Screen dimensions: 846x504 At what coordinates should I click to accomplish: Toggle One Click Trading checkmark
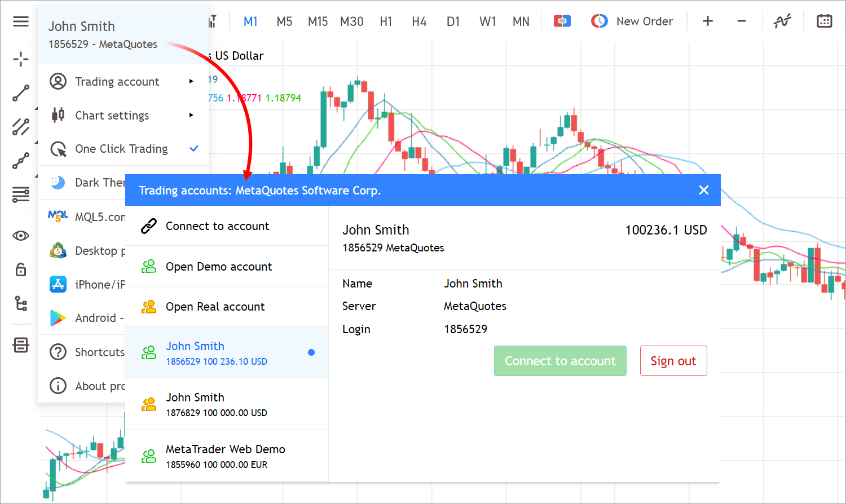[x=194, y=148]
